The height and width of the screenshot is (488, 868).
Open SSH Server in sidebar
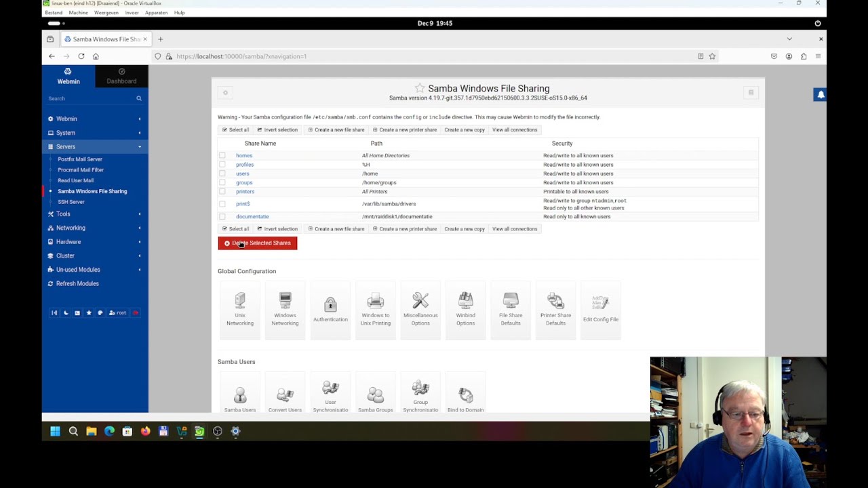pyautogui.click(x=71, y=202)
